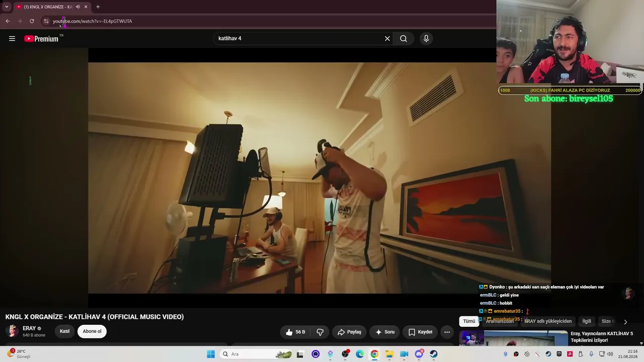Switch to the KNGL X ORGANİZE tab

pyautogui.click(x=52, y=7)
